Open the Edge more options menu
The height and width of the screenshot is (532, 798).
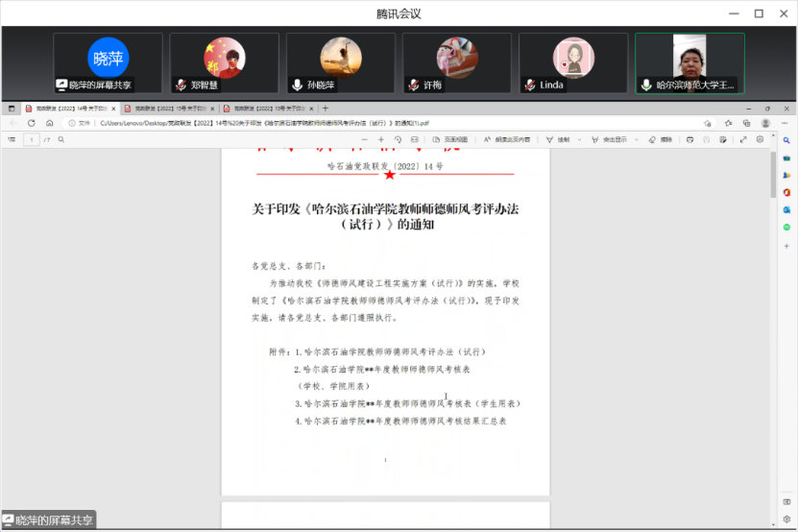tap(785, 123)
